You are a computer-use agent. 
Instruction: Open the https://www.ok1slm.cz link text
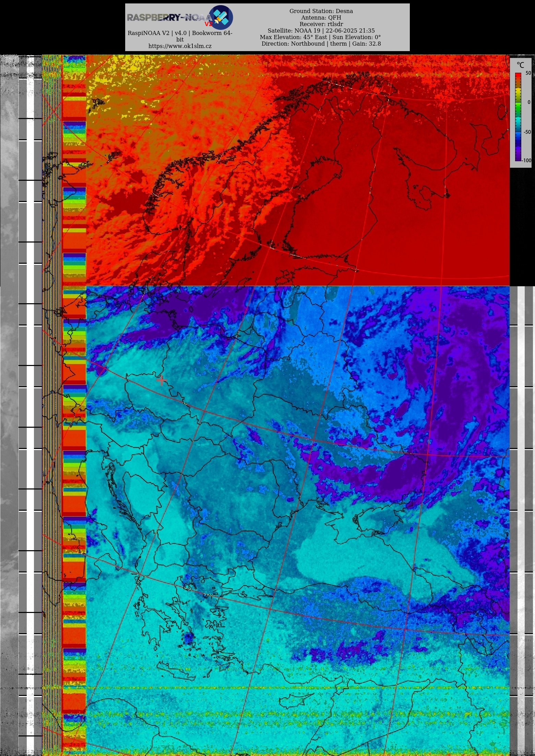pyautogui.click(x=180, y=46)
